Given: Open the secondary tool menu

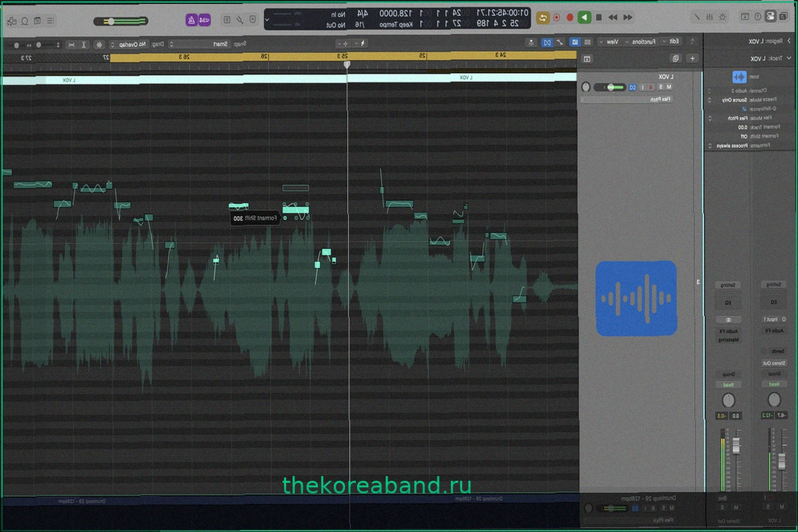Looking at the screenshot, I should 344,44.
